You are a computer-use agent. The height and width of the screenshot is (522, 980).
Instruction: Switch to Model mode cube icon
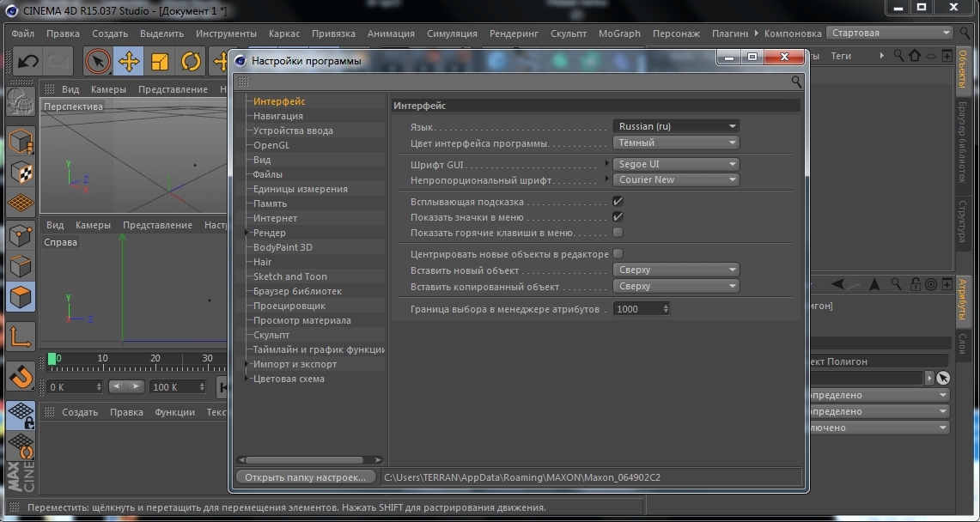pyautogui.click(x=21, y=141)
